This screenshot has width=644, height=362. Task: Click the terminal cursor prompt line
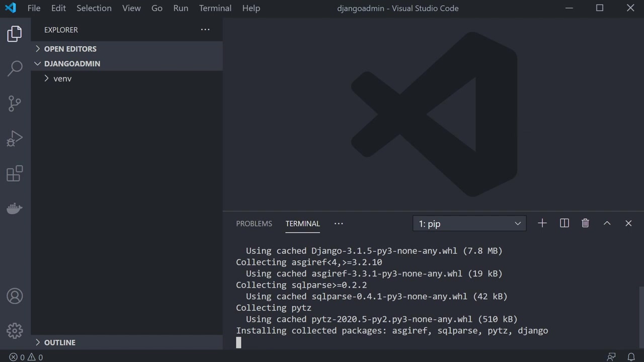coord(239,342)
